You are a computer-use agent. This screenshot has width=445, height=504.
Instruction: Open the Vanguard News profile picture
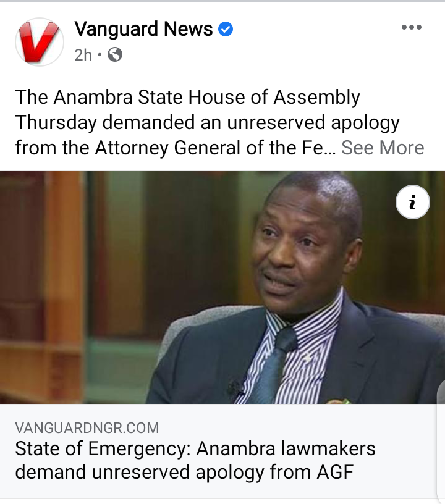[40, 42]
